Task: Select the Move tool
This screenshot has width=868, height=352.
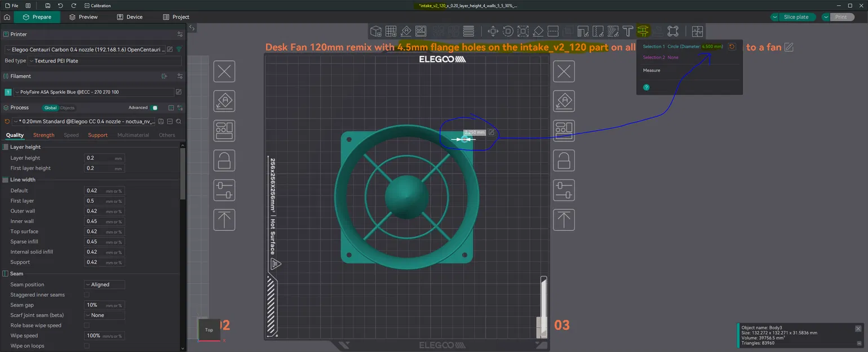Action: tap(493, 31)
